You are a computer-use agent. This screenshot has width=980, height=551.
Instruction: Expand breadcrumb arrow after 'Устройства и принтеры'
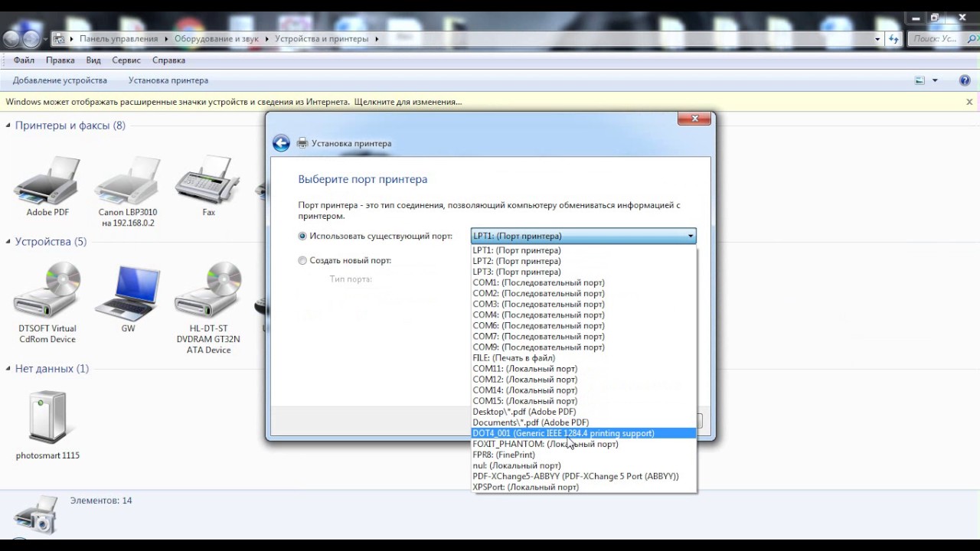[377, 38]
